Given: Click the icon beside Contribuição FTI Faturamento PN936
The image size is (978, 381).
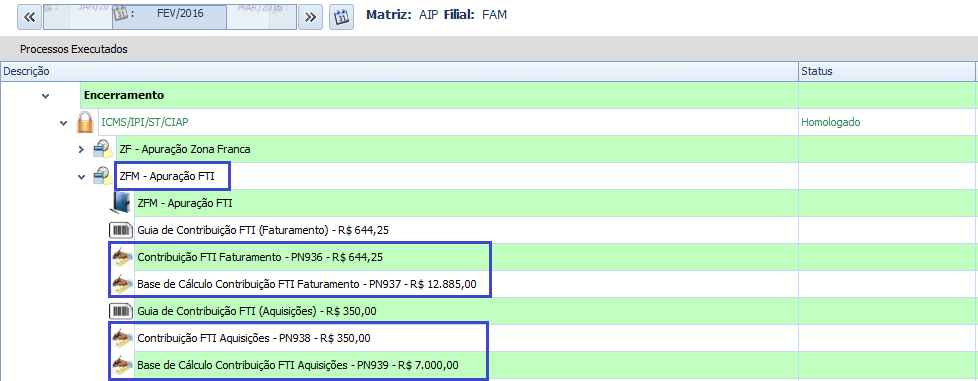Looking at the screenshot, I should [122, 257].
